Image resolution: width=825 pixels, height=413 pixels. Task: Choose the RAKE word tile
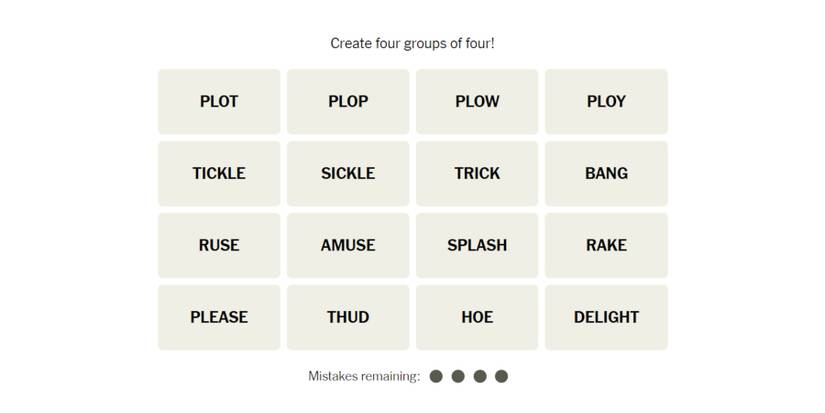606,245
